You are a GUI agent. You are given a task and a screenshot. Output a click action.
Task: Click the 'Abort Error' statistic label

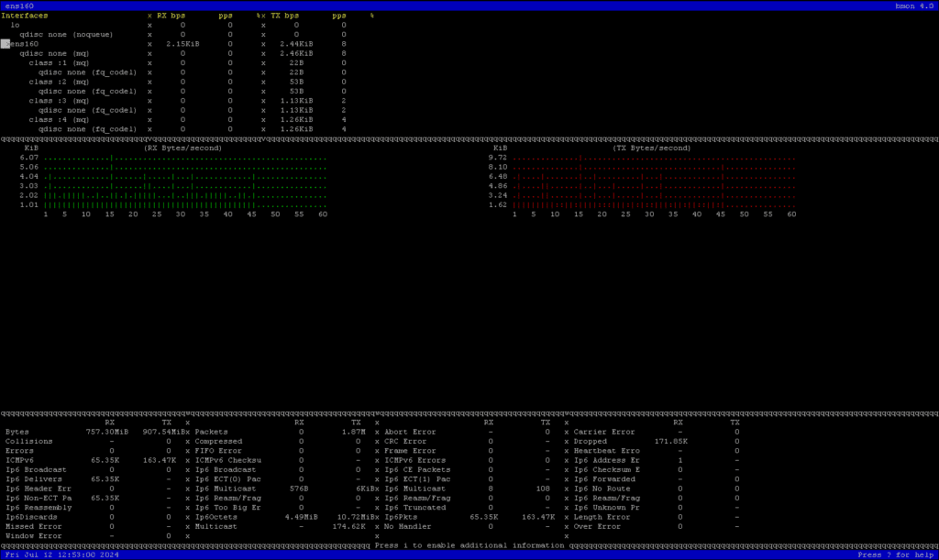tap(410, 432)
